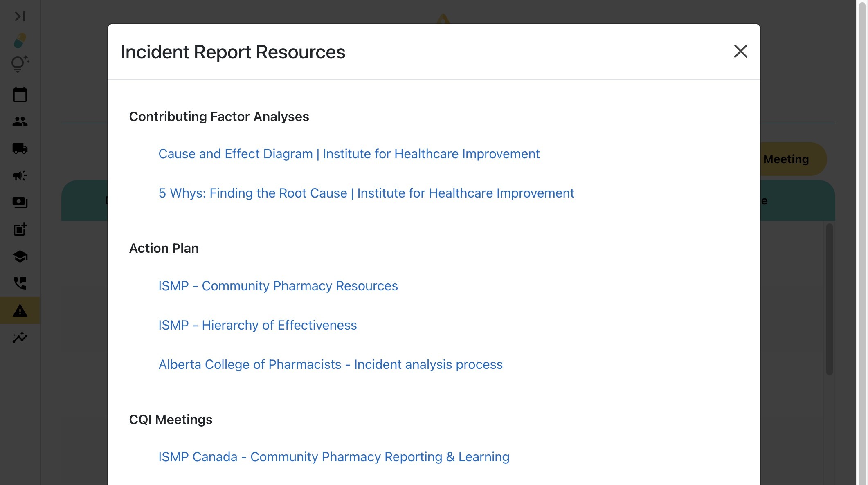The image size is (868, 485).
Task: Open Alberta College of Pharmacists link
Action: click(x=331, y=365)
